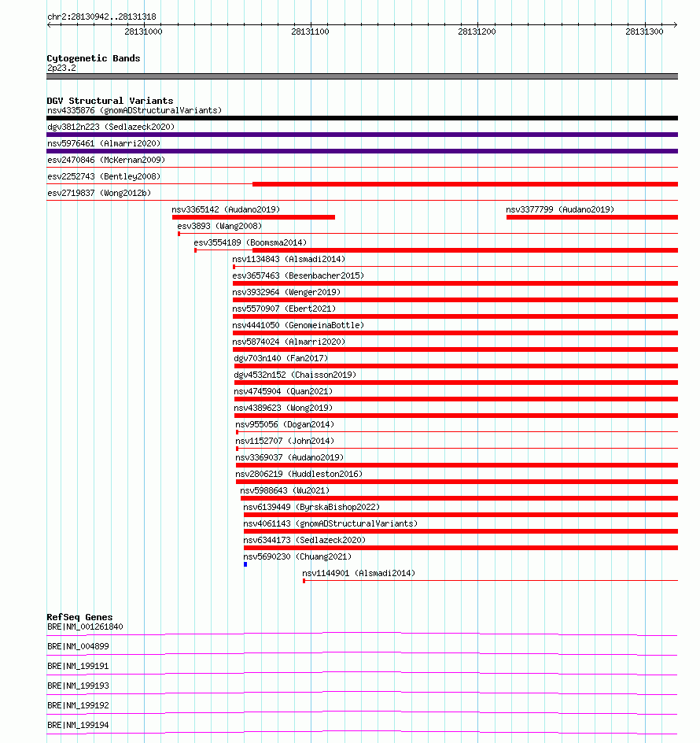Click ruler position 28131000
This screenshot has height=743, width=700.
[x=143, y=31]
